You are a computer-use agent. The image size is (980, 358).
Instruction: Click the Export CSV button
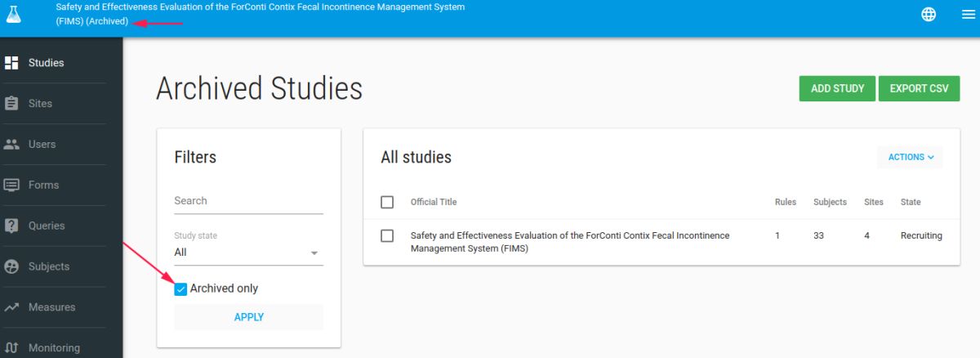(x=919, y=88)
